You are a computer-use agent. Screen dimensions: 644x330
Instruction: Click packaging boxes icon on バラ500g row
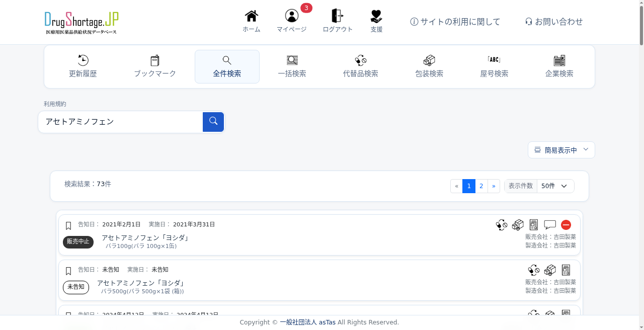550,270
